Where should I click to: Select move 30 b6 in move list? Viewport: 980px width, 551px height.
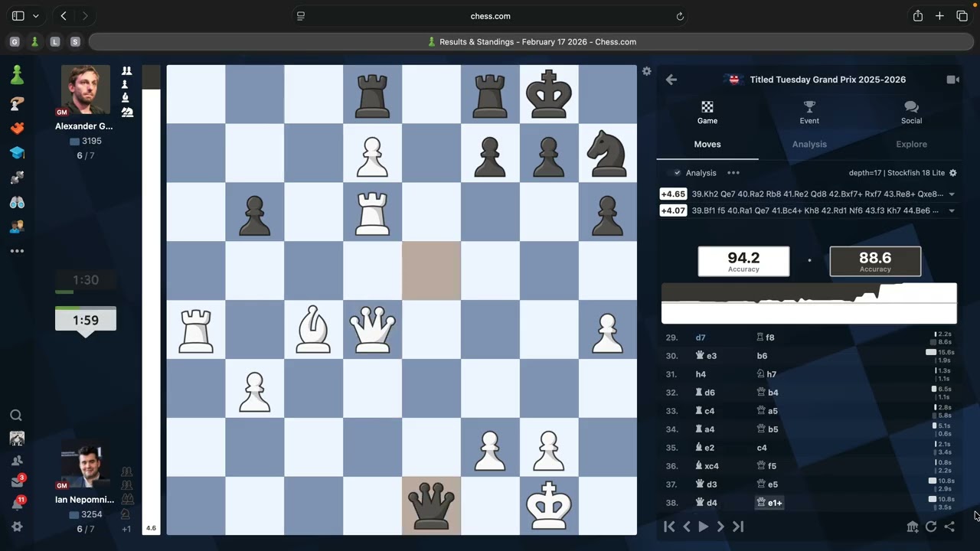(762, 356)
